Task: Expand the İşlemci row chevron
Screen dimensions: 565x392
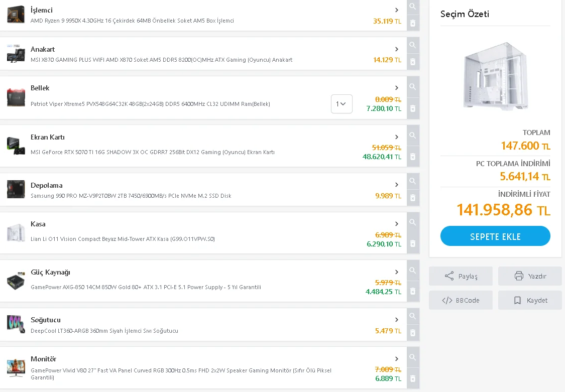Action: (397, 10)
